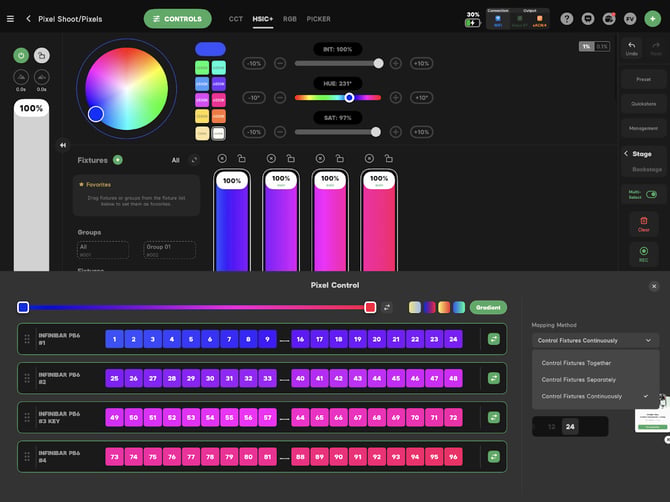Reverse pixel order for INFINIBAR PB6 #1
The width and height of the screenshot is (670, 502).
(494, 339)
